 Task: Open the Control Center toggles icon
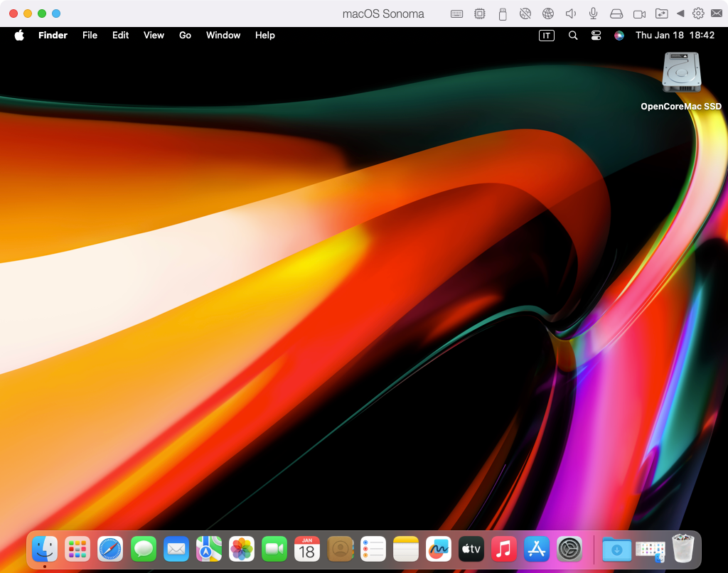point(596,36)
